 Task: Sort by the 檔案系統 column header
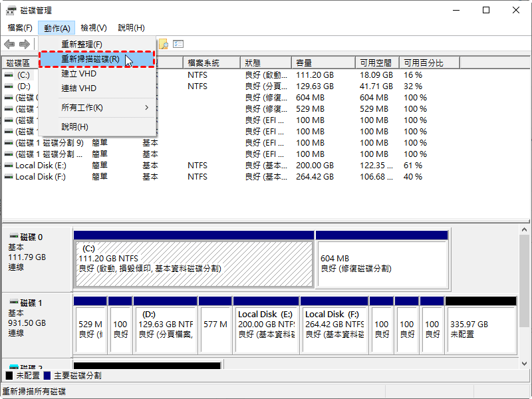(x=211, y=63)
